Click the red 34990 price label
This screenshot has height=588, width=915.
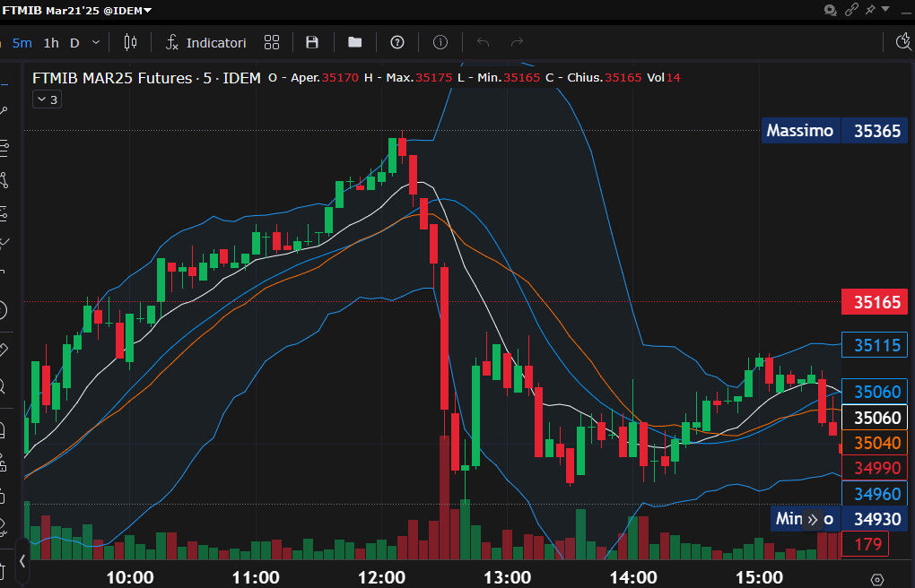coord(874,468)
